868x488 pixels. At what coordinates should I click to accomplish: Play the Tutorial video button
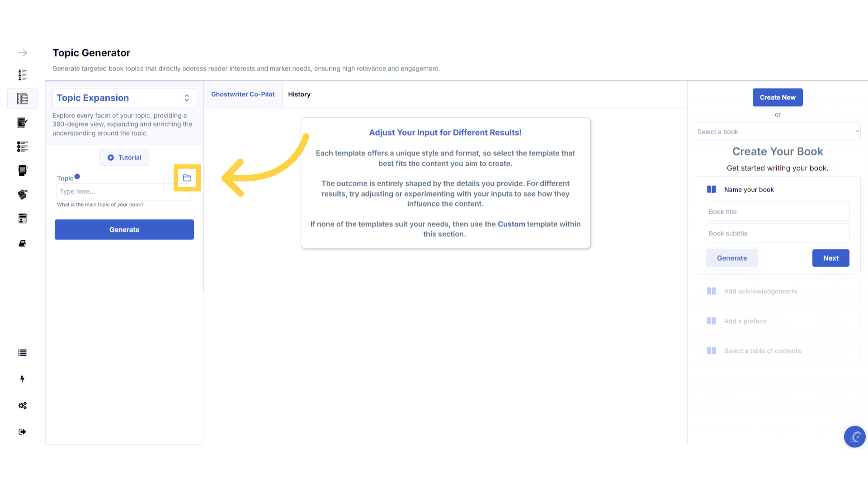tap(124, 158)
